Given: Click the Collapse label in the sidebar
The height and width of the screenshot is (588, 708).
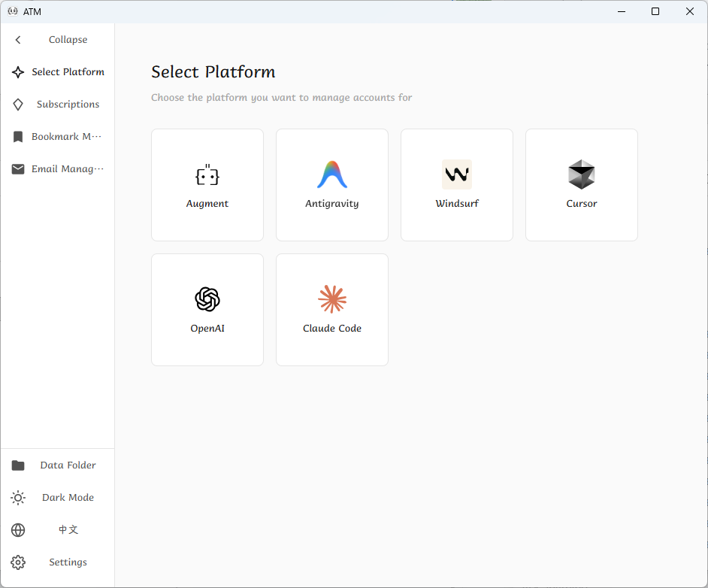Looking at the screenshot, I should [68, 40].
